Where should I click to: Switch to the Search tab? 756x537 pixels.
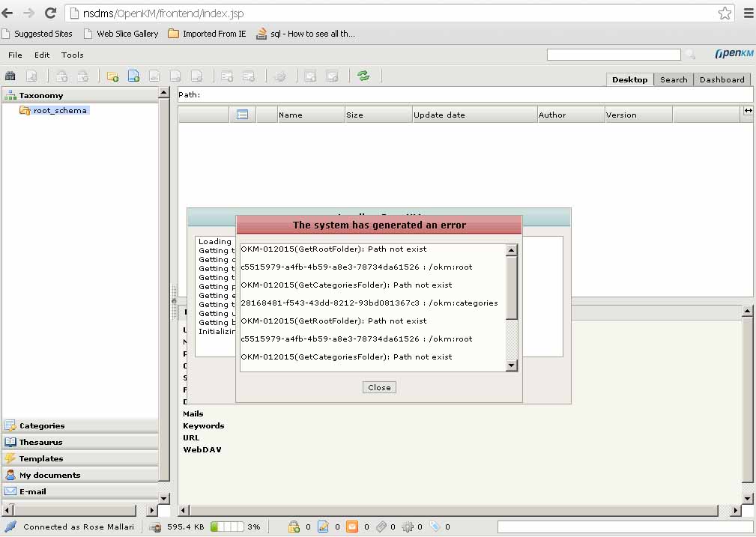(674, 79)
